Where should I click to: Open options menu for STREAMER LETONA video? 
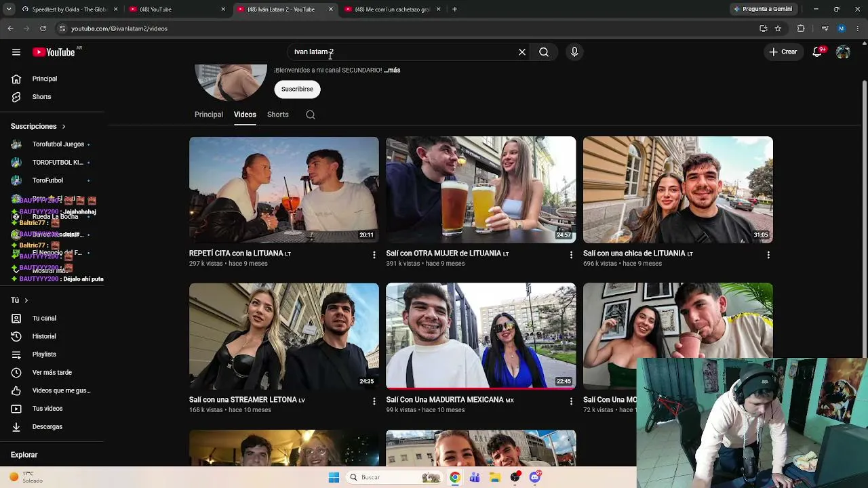click(x=374, y=401)
